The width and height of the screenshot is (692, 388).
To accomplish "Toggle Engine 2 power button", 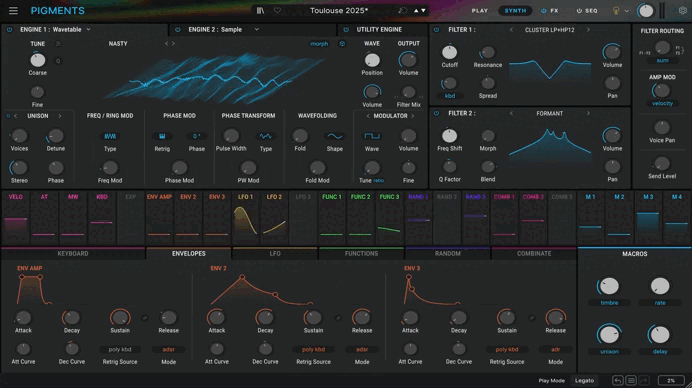I will [177, 30].
